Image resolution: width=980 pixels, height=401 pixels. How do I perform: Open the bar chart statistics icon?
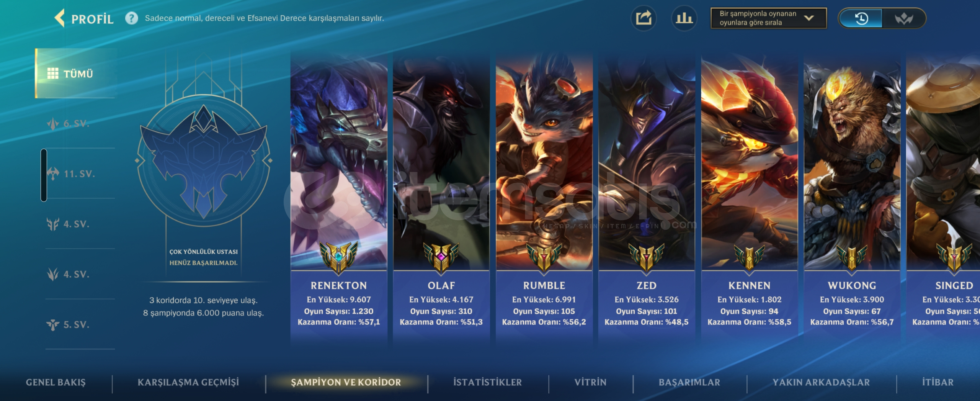684,18
